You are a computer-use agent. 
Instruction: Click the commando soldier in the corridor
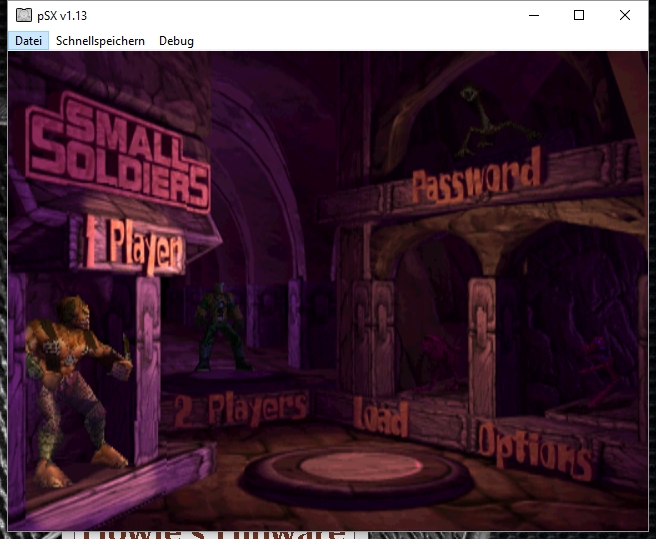click(220, 327)
